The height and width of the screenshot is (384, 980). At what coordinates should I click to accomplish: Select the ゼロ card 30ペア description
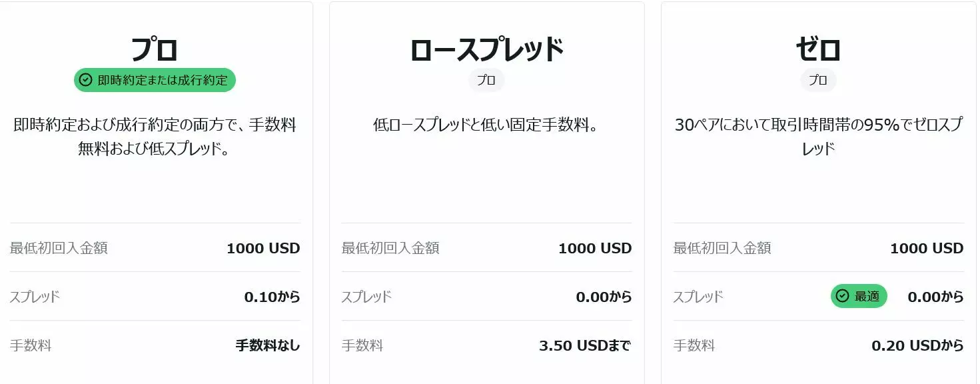(818, 137)
